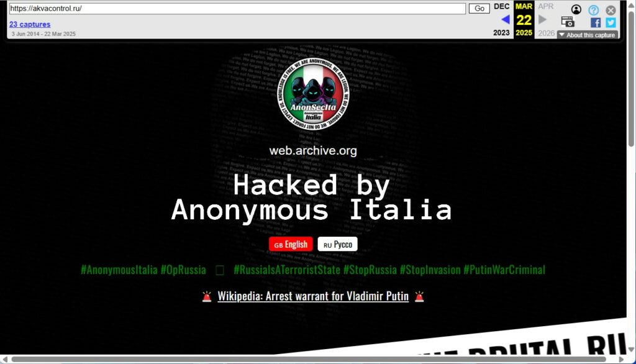Click the blue previous capture arrow
Screen dimensions: 636x364
click(x=506, y=19)
